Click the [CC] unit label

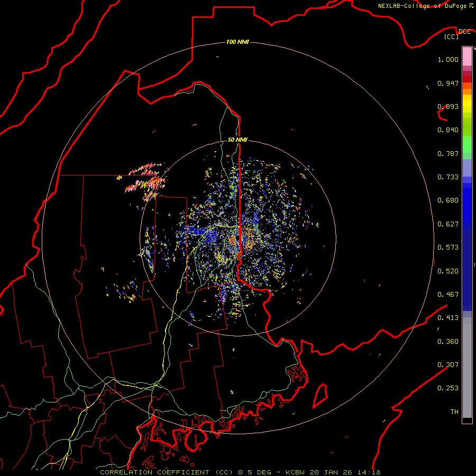pyautogui.click(x=451, y=36)
